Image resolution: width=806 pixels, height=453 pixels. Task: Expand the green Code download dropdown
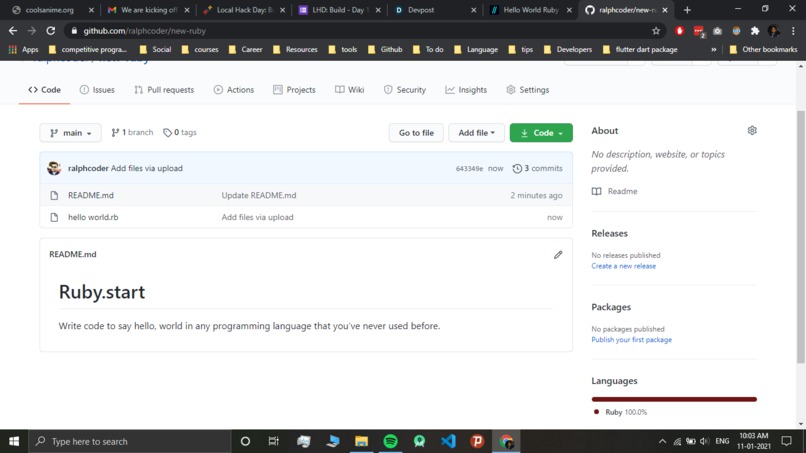tap(541, 133)
